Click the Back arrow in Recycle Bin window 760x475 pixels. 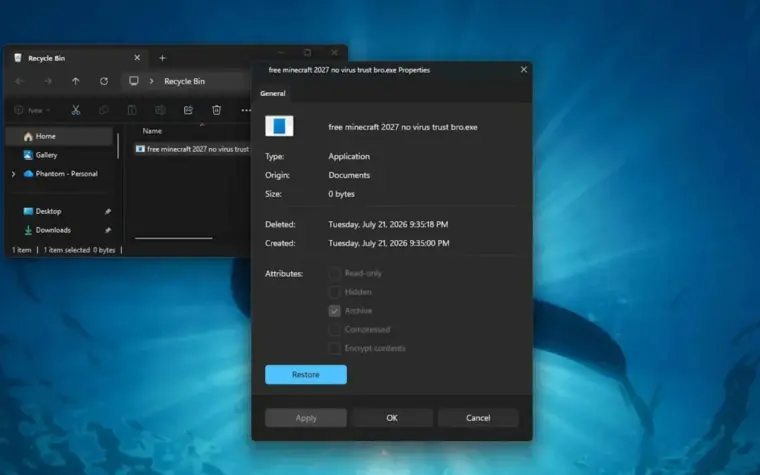[x=19, y=81]
